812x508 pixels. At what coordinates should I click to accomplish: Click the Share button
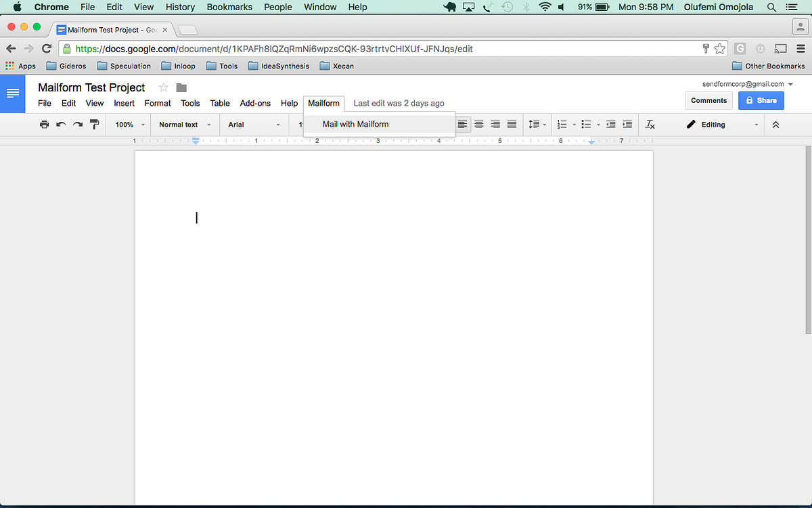click(761, 100)
